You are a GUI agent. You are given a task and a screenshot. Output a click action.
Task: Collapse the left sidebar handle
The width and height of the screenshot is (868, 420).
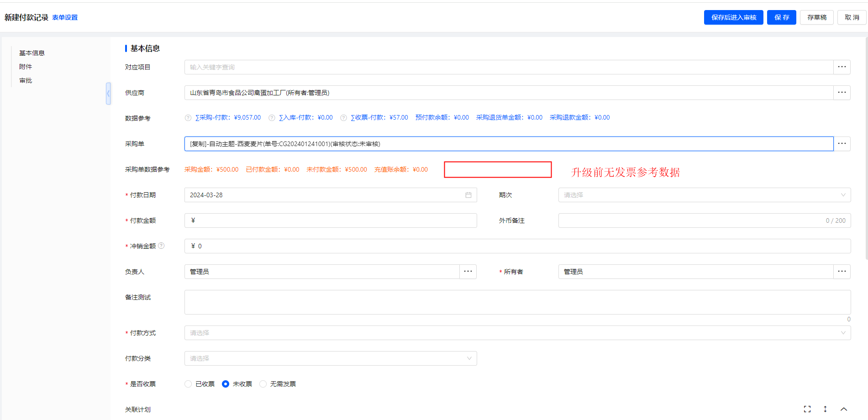[x=108, y=94]
